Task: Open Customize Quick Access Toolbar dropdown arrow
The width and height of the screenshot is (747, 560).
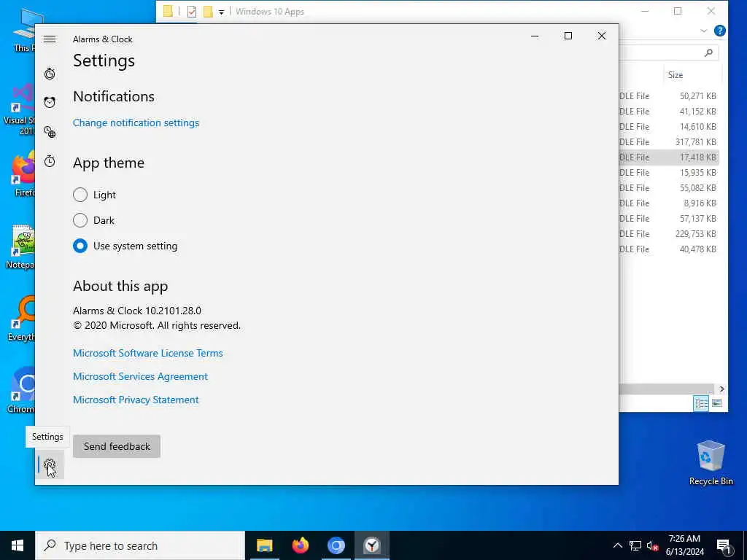Action: coord(222,12)
